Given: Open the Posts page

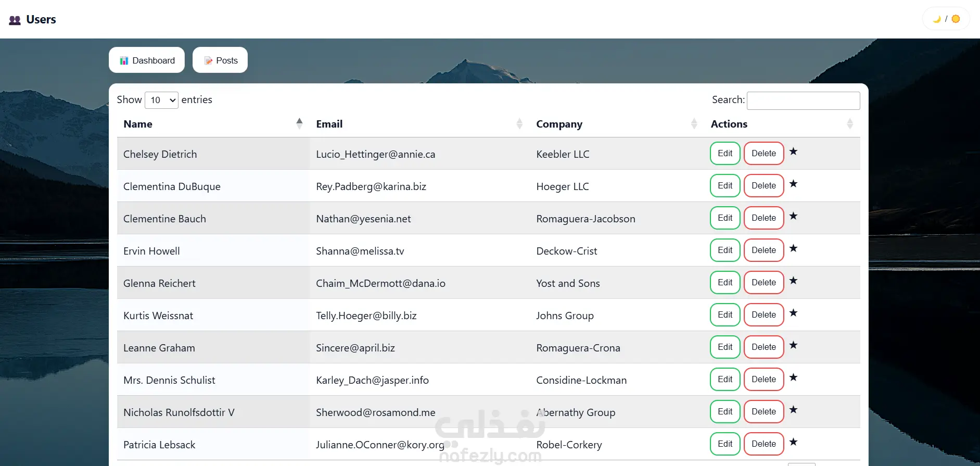Looking at the screenshot, I should click(x=220, y=60).
